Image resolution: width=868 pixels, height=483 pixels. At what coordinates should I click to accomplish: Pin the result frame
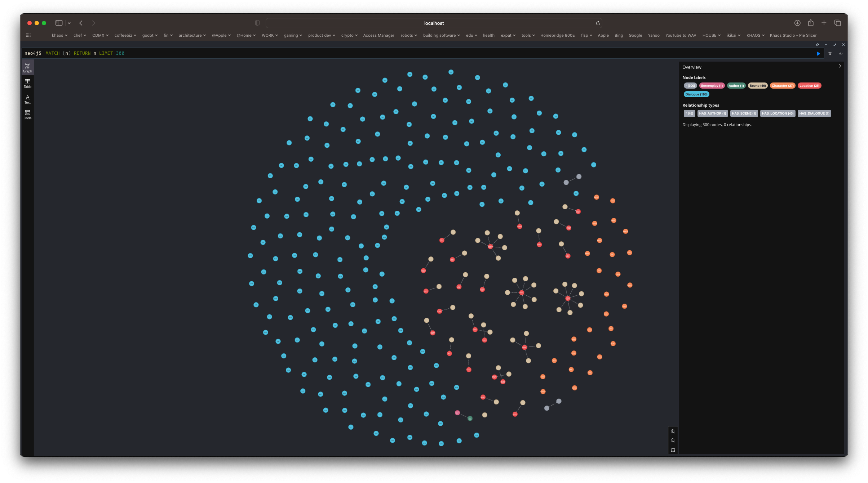[x=817, y=45]
